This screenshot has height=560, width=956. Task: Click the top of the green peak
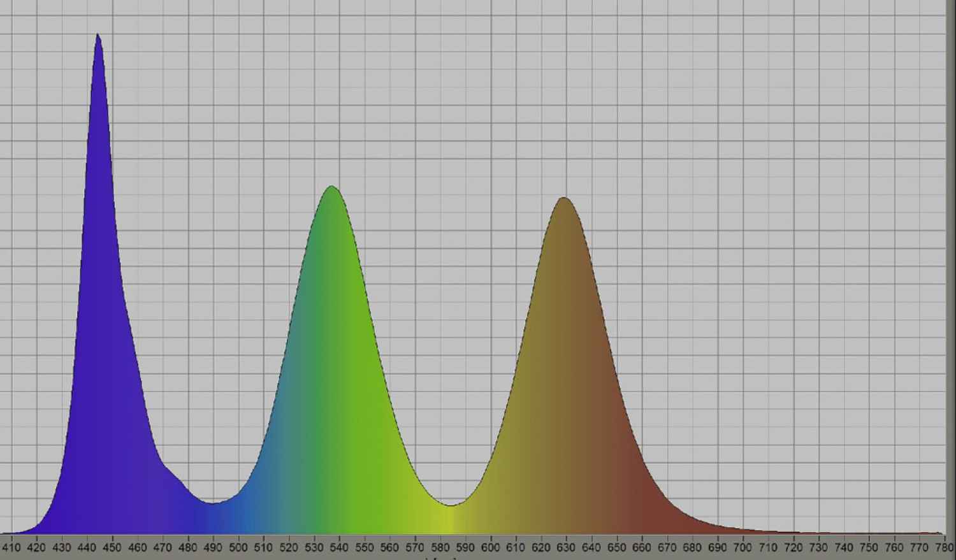331,187
